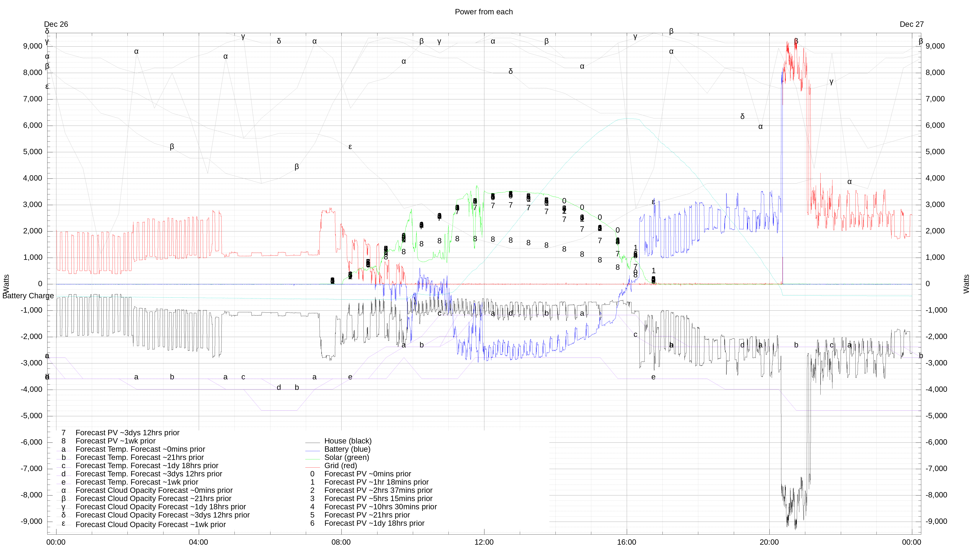Click the "04:00" time axis label
This screenshot has height=551, width=980.
click(199, 543)
